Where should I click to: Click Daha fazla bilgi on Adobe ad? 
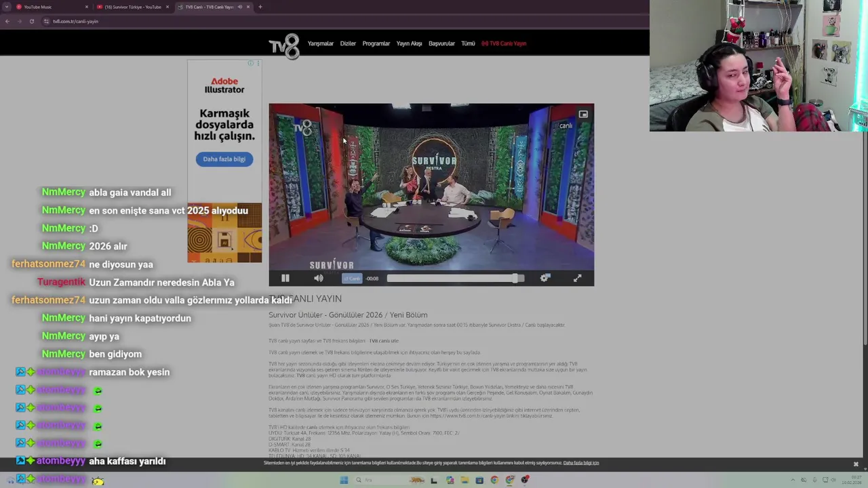(224, 159)
